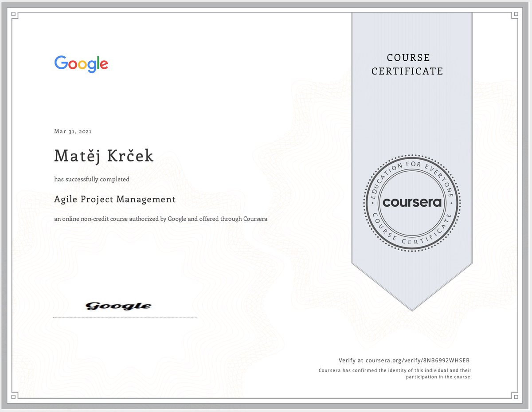Click the 'an online non-credit course' description line
The height and width of the screenshot is (412, 532).
(160, 219)
